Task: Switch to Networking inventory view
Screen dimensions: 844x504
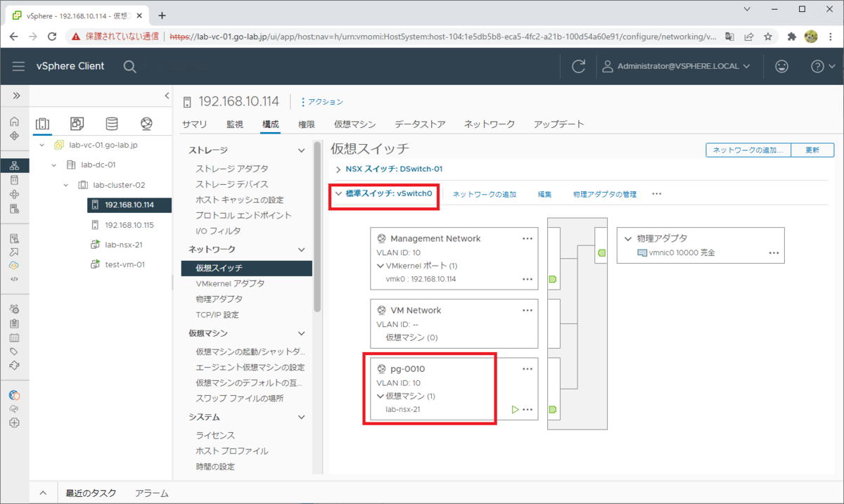Action: pyautogui.click(x=146, y=124)
